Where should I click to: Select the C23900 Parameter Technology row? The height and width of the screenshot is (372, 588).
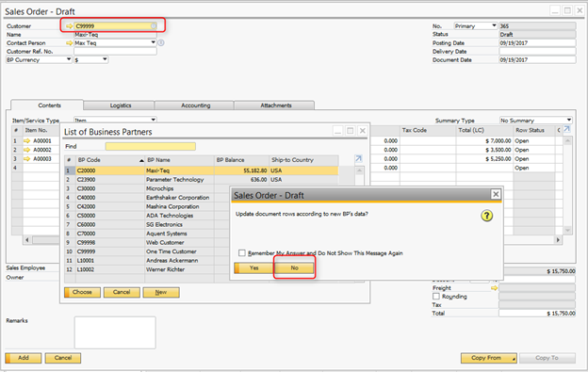pos(202,180)
